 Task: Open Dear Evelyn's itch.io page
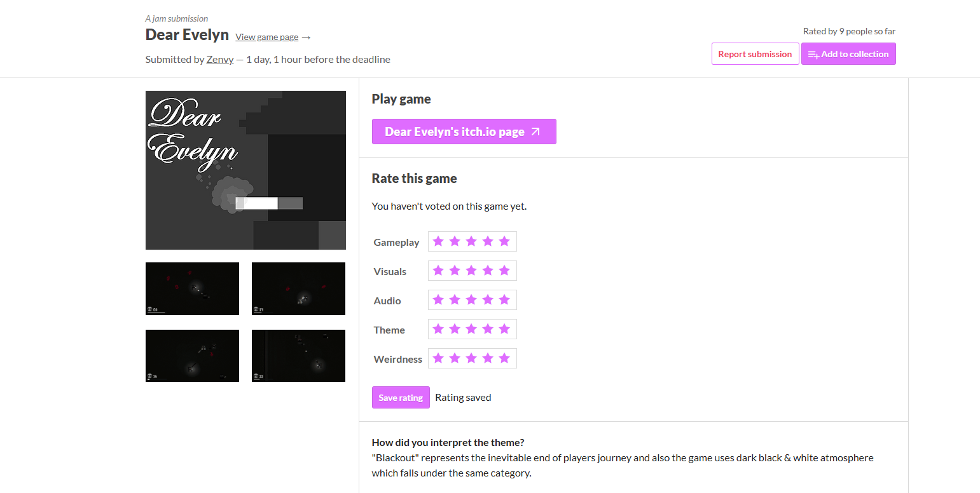pyautogui.click(x=464, y=132)
